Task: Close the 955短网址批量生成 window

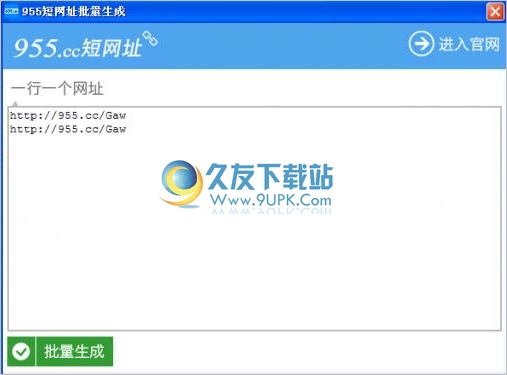Action: pyautogui.click(x=495, y=12)
